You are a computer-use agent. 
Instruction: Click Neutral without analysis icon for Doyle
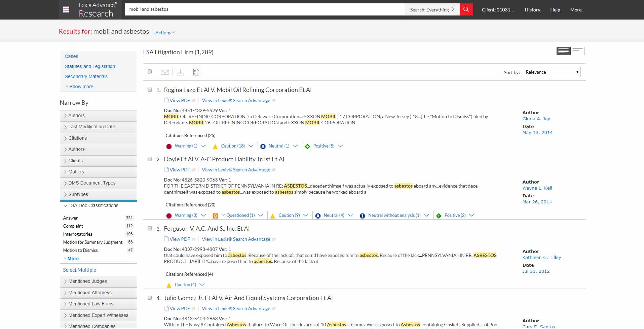click(x=362, y=216)
